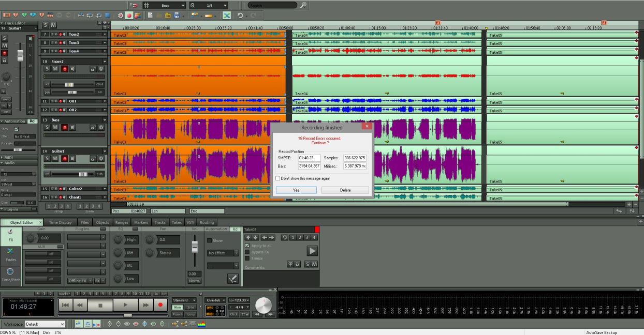Adjust the Object Editor Vol fader
This screenshot has height=335, width=644.
[x=194, y=248]
